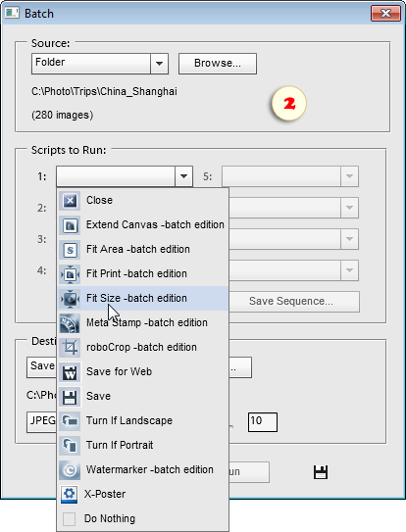
Task: Expand script 5 dropdown arrow
Action: coord(349,176)
